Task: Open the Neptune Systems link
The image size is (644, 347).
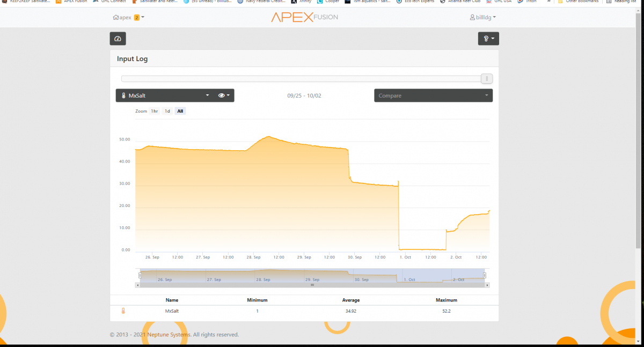Action: pyautogui.click(x=169, y=335)
